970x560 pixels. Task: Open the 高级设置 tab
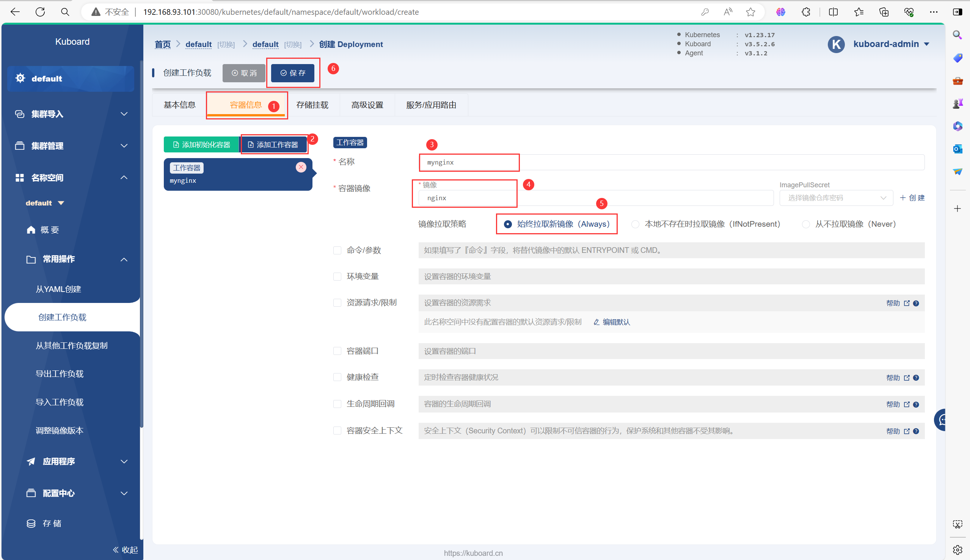pos(367,105)
